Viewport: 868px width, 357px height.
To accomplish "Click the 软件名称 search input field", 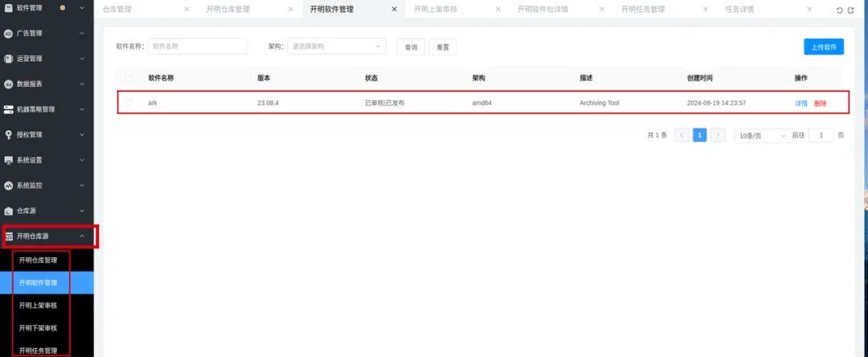I will [197, 47].
